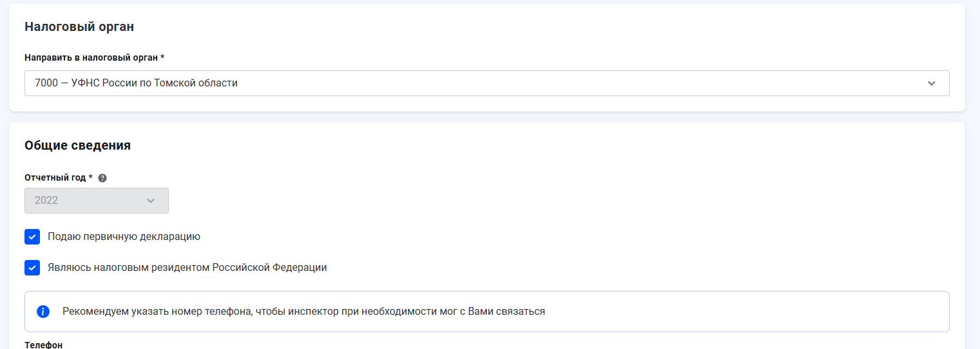Click the chevron arrow in tax authority field
This screenshot has width=980, height=349.
point(931,83)
